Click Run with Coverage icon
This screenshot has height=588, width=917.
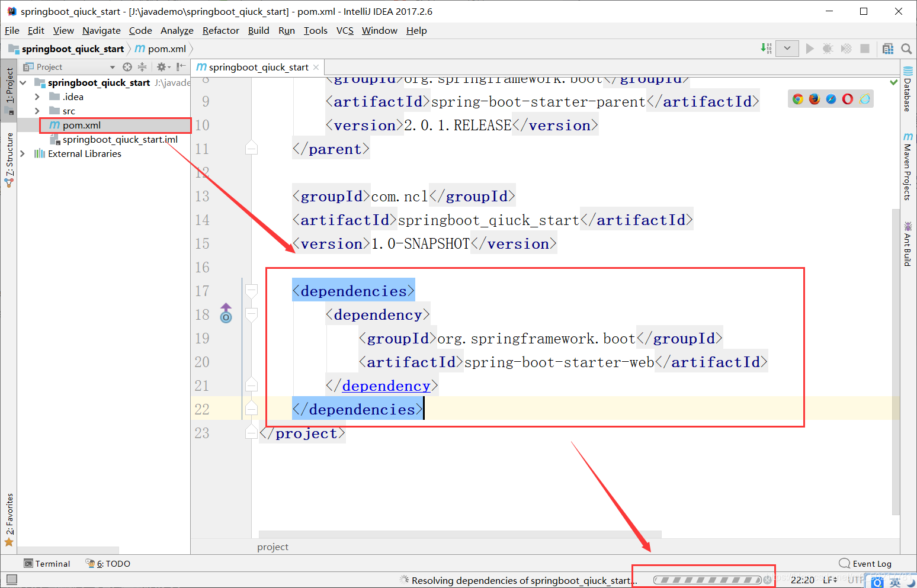pyautogui.click(x=847, y=49)
